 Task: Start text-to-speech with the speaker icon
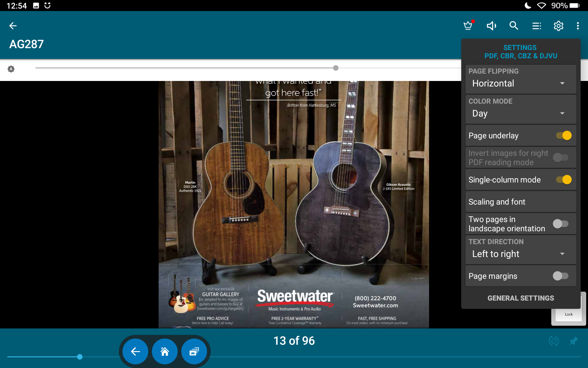pos(491,26)
